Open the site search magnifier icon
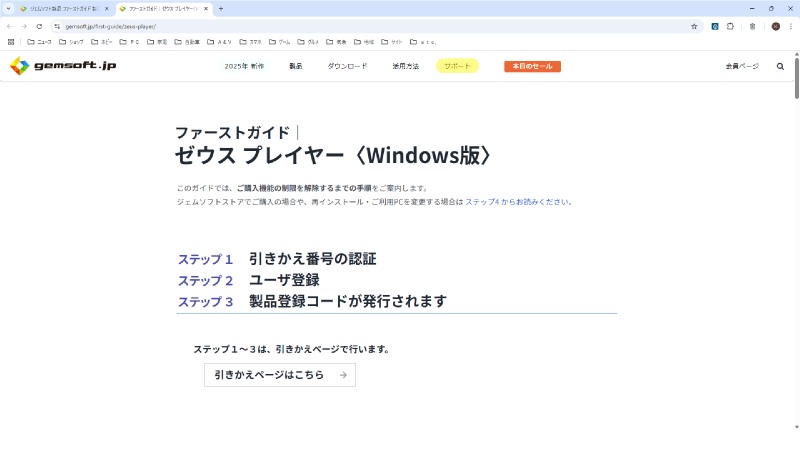The width and height of the screenshot is (800, 450). click(780, 66)
